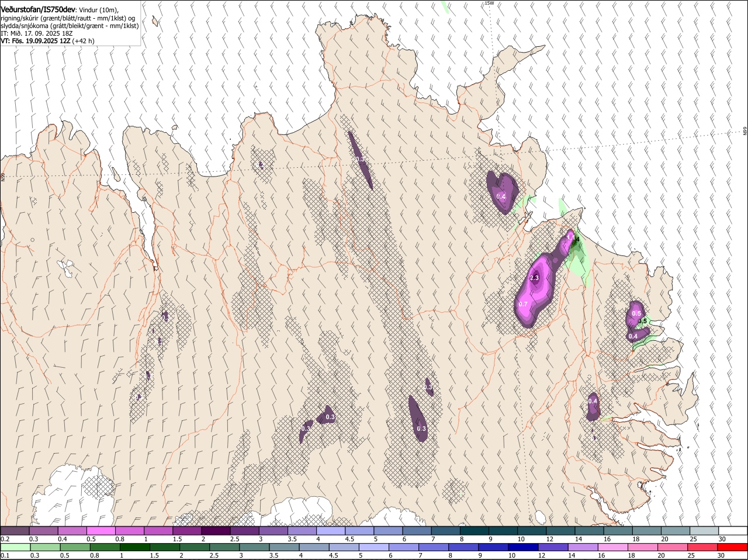Choose the light purple 14 swatch in lower legend
Screen dimensions: 748x560
tap(583, 548)
